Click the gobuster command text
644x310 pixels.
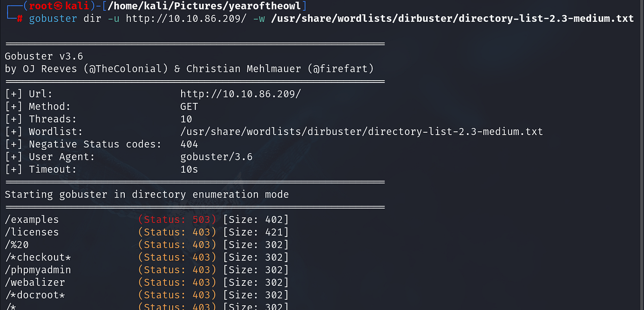52,18
